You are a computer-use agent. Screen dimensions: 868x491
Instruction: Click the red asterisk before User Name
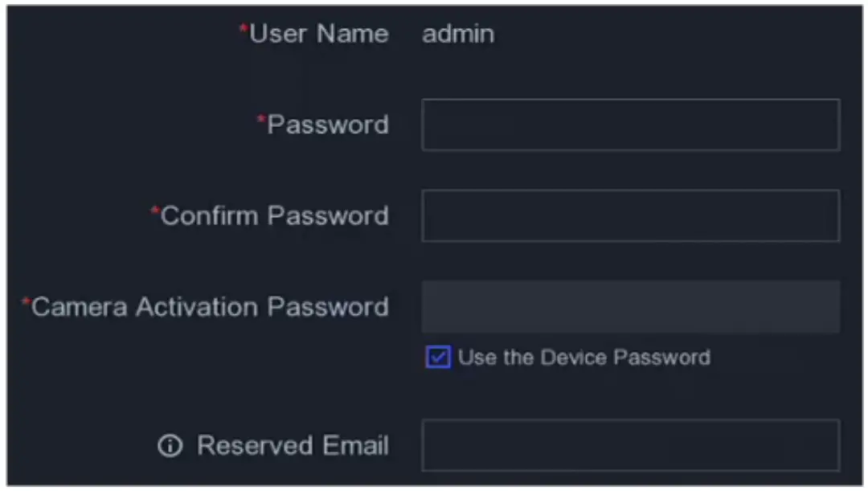coord(244,30)
